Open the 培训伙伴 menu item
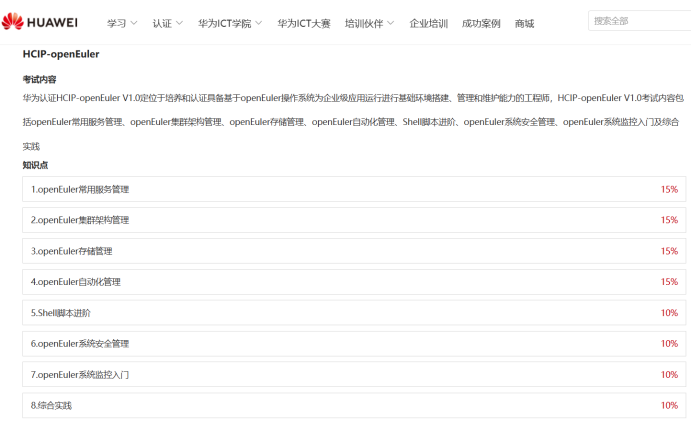Image resolution: width=691 pixels, height=421 pixels. tap(364, 23)
